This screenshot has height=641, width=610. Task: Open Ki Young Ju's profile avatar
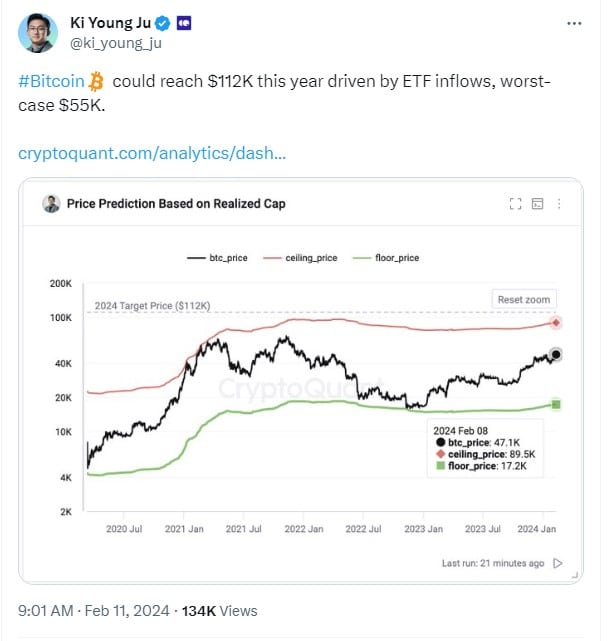[36, 32]
